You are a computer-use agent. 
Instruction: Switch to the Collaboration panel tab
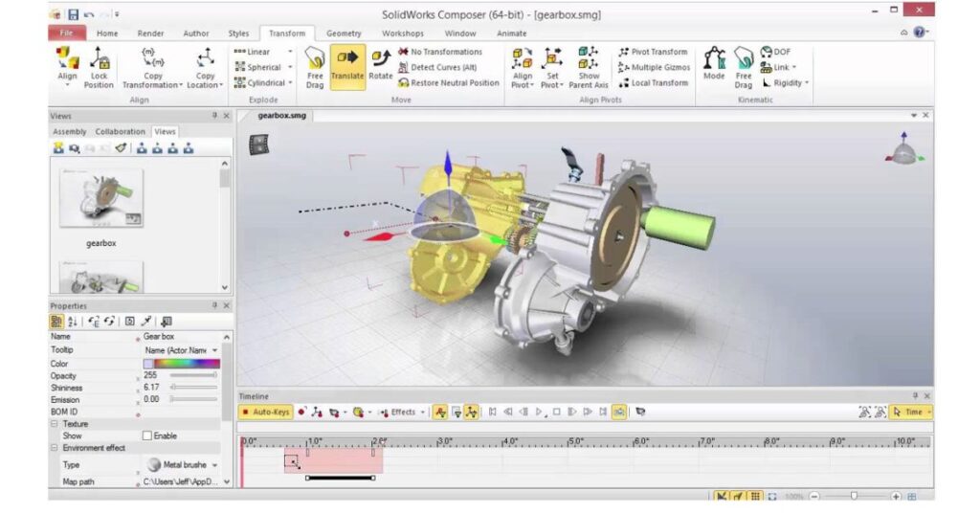(x=120, y=132)
